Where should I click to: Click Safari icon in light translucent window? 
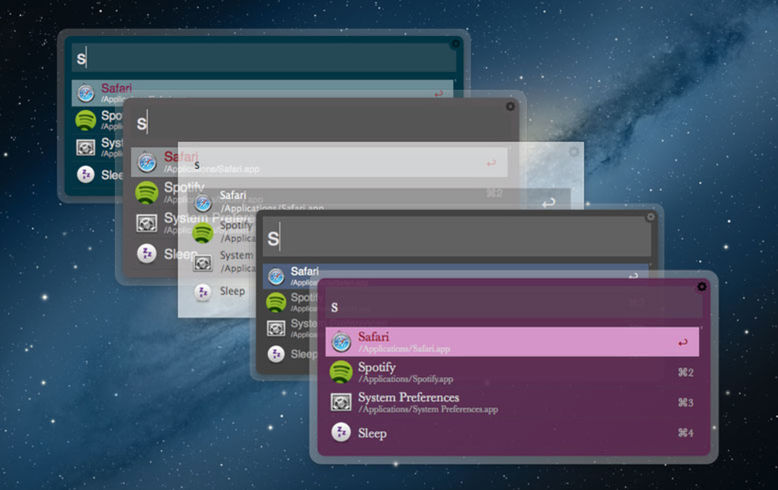coord(203,203)
